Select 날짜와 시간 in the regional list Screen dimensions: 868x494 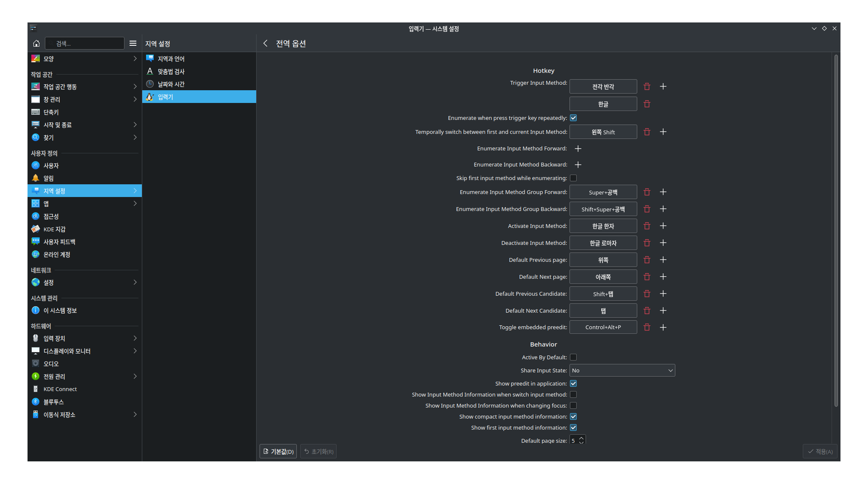click(171, 84)
